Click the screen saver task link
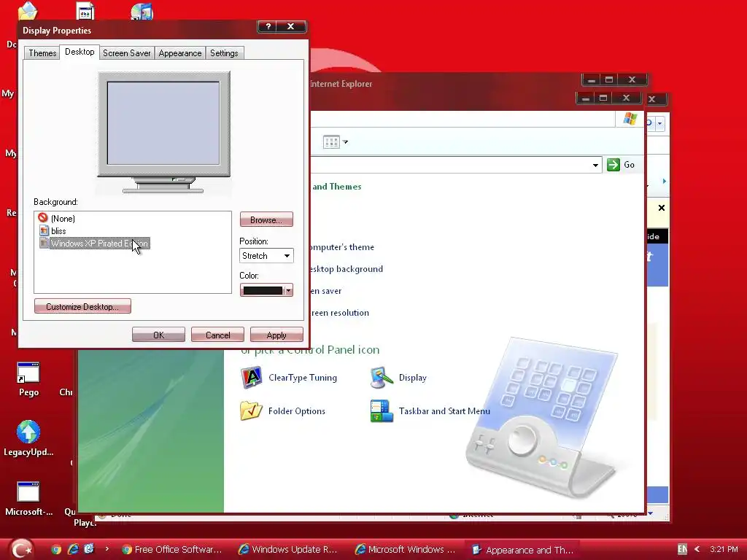The image size is (747, 560). click(x=326, y=291)
